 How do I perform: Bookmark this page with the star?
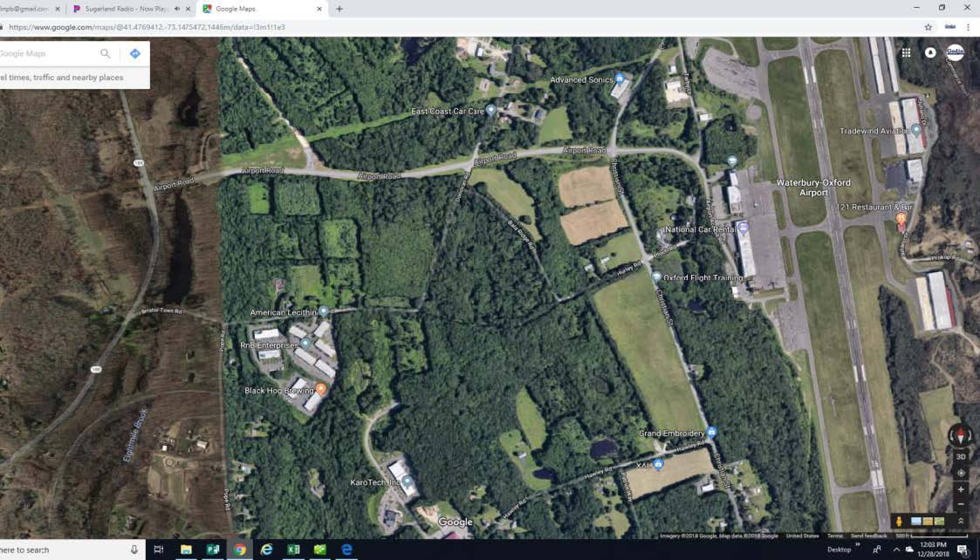coord(928,27)
